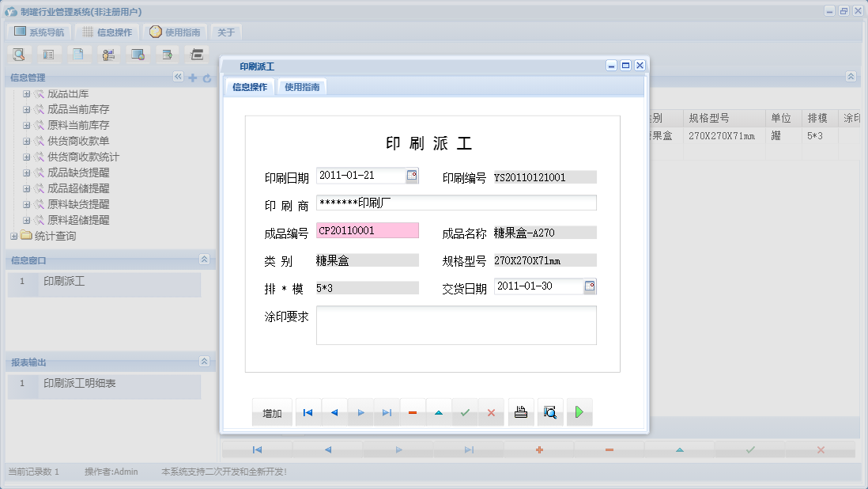Click the red delete record button

point(412,411)
